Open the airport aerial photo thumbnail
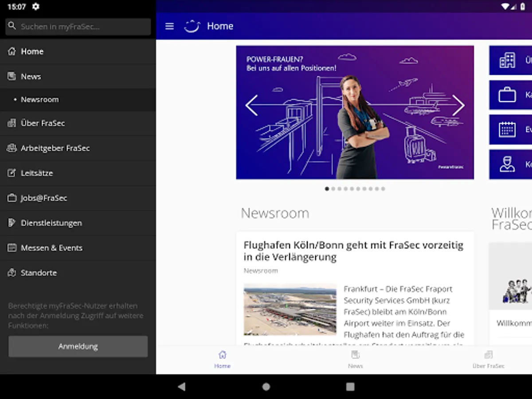Screen dimensions: 532x399 click(290, 310)
